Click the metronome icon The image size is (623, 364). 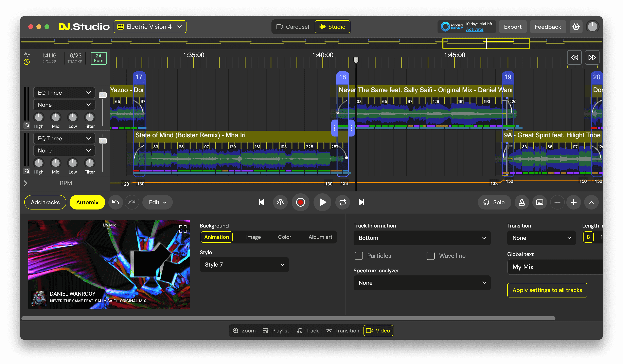pos(522,202)
